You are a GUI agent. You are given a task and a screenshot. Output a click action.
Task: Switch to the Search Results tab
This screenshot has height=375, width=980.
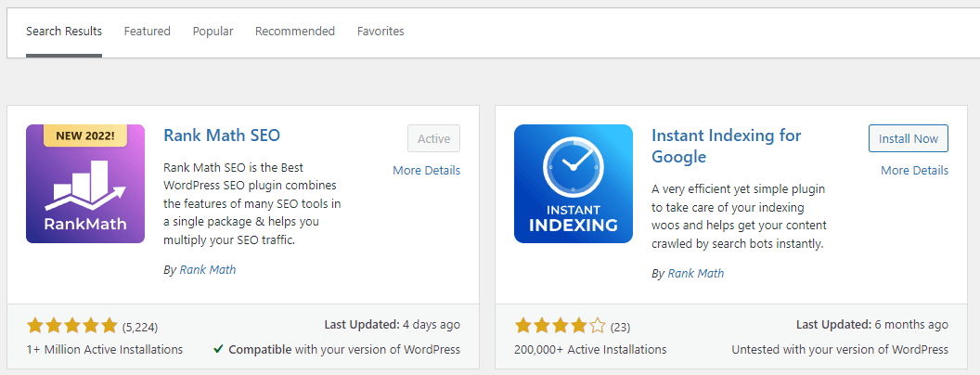64,32
